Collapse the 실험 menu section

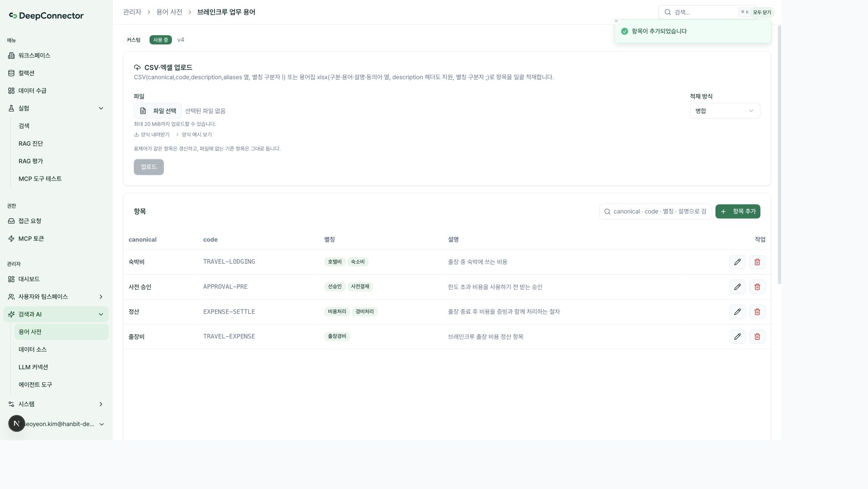click(101, 108)
